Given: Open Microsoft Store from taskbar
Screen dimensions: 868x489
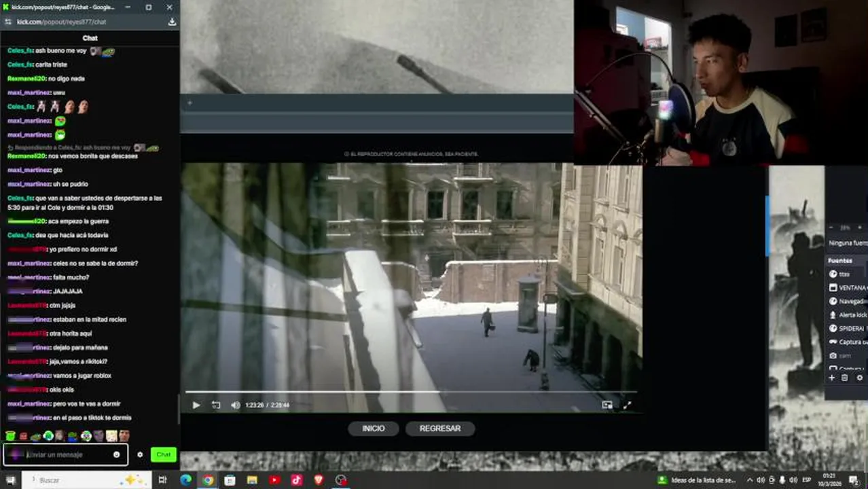Looking at the screenshot, I should pyautogui.click(x=230, y=480).
